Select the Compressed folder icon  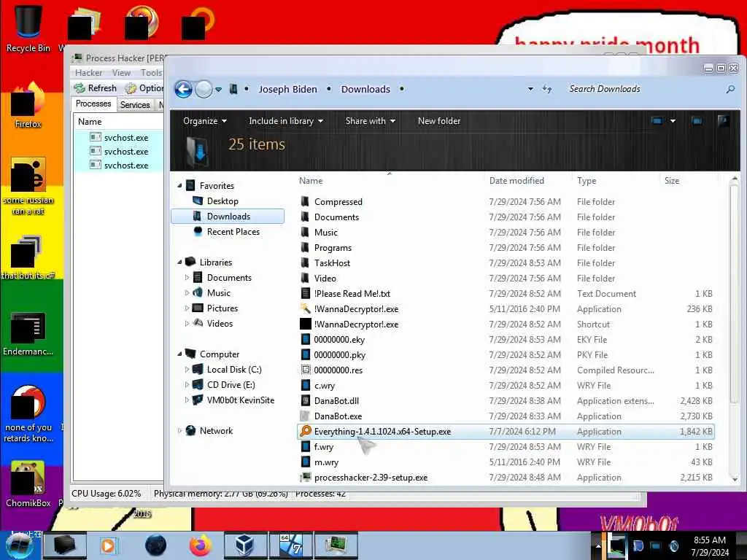(306, 201)
